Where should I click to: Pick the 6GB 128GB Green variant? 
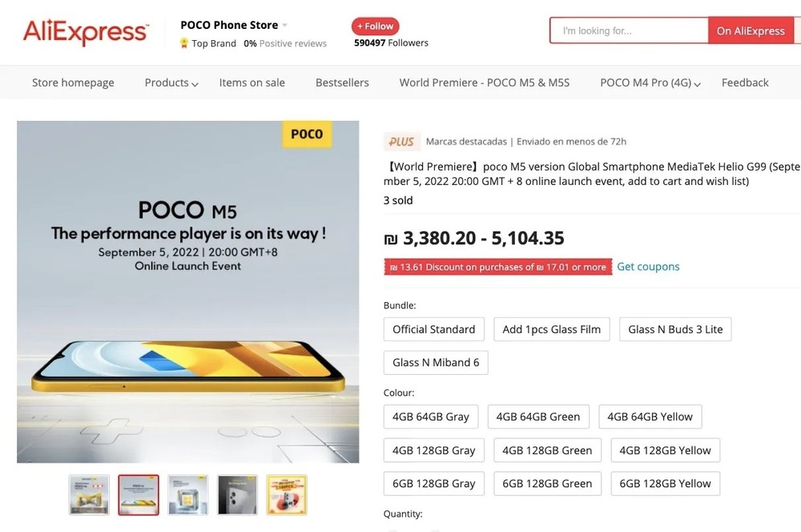click(x=547, y=484)
